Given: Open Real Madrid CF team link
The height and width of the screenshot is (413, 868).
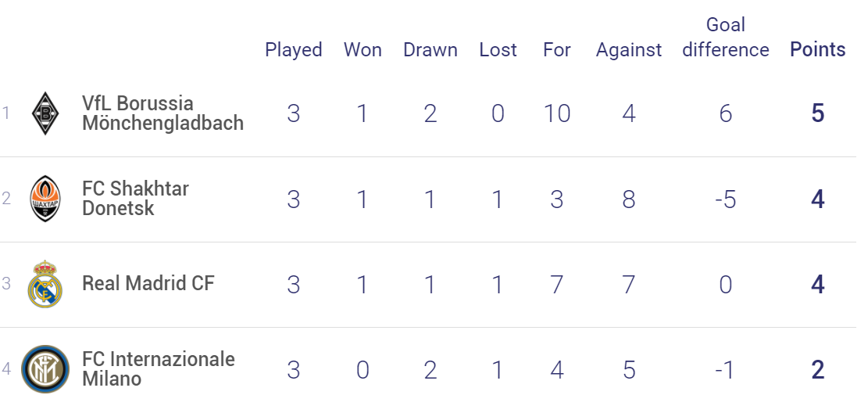Looking at the screenshot, I should tap(148, 283).
